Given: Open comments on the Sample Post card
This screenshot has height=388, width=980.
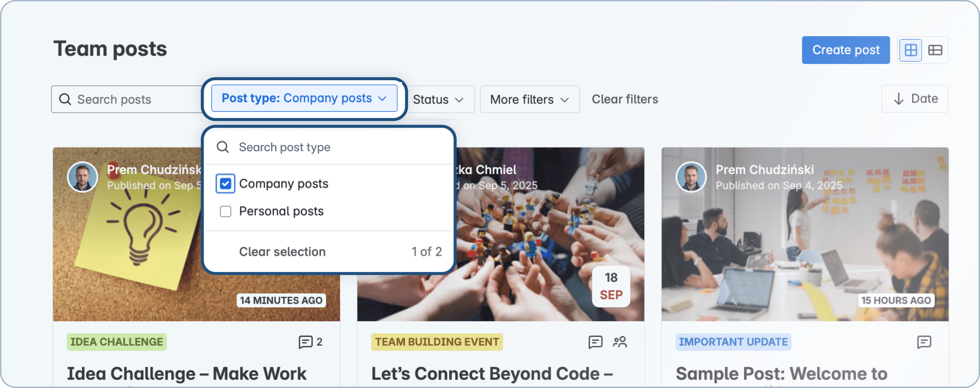Looking at the screenshot, I should pos(925,342).
